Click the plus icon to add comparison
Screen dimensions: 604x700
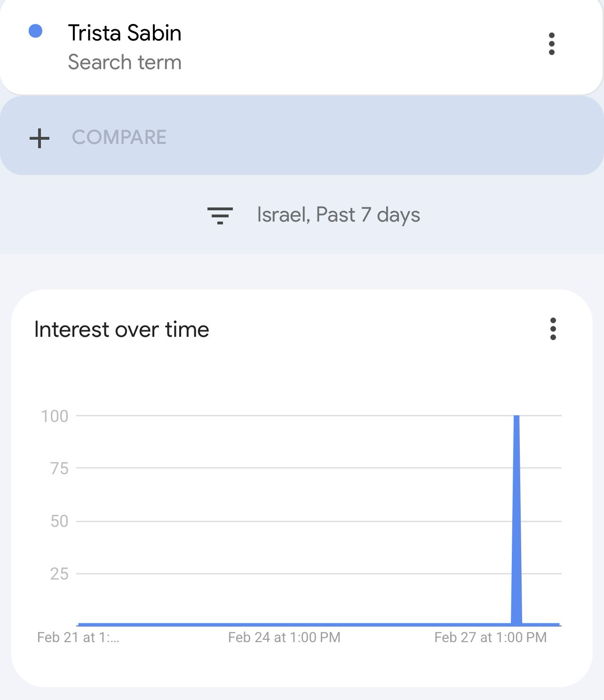pyautogui.click(x=40, y=138)
